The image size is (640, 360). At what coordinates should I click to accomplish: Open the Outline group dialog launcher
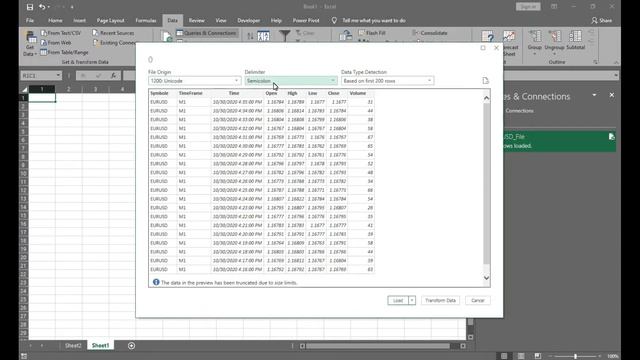(x=596, y=62)
